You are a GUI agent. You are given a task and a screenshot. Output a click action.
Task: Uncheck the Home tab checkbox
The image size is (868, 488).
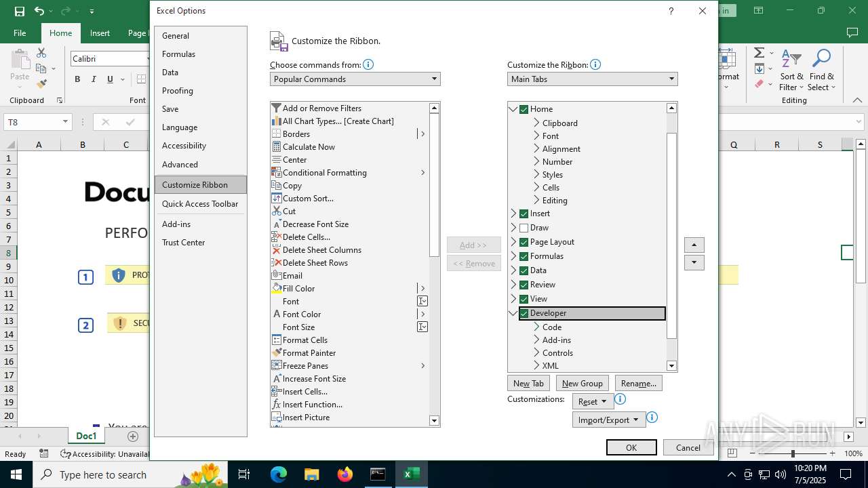click(x=524, y=109)
